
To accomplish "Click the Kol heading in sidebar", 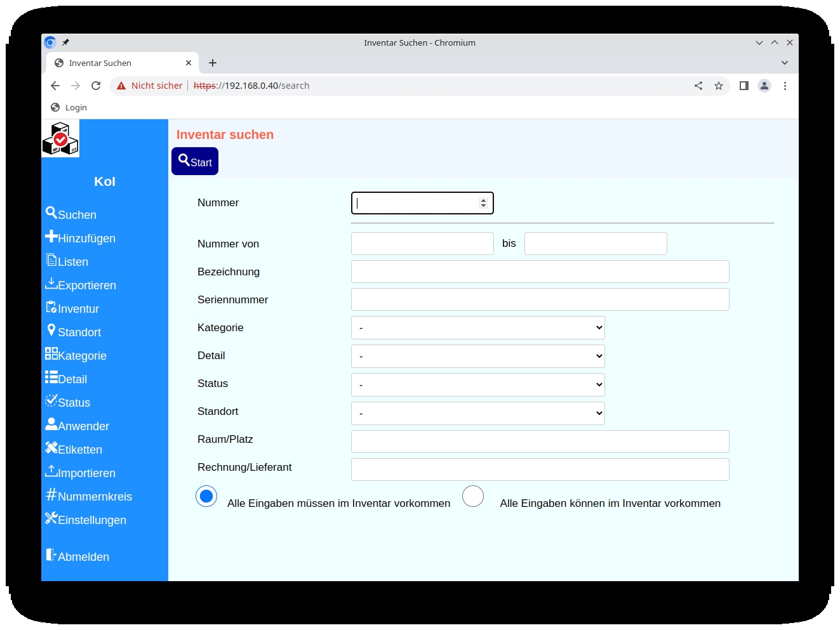I will coord(105,181).
